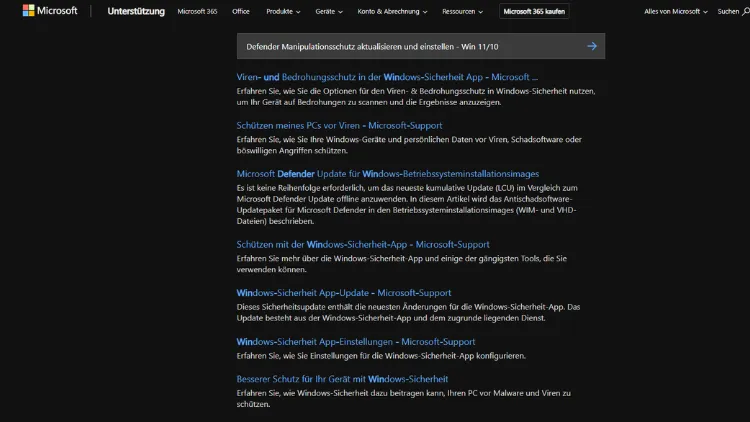Open the Defender Manipulationsschutz aktualisieren banner
Viewport: 750px width, 422px height.
[x=420, y=46]
